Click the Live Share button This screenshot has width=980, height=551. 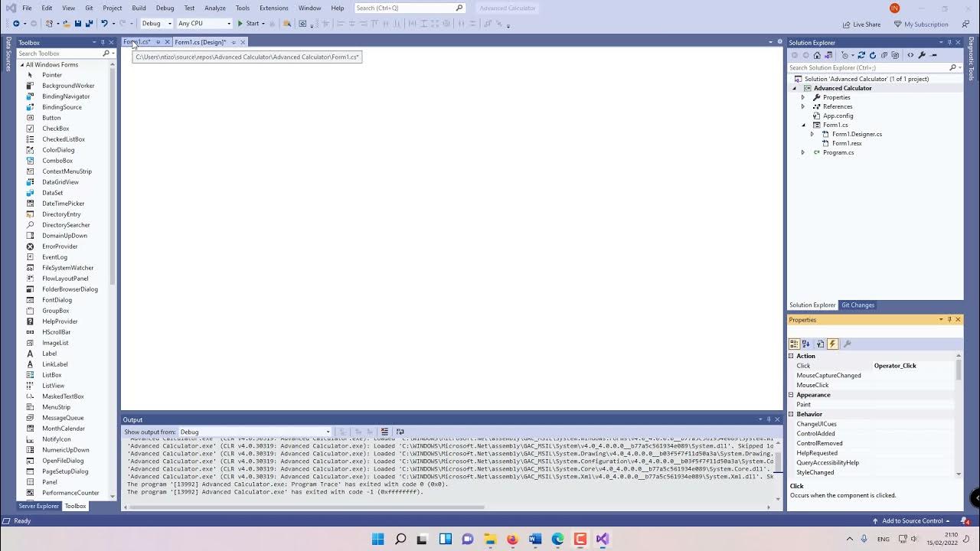point(861,24)
